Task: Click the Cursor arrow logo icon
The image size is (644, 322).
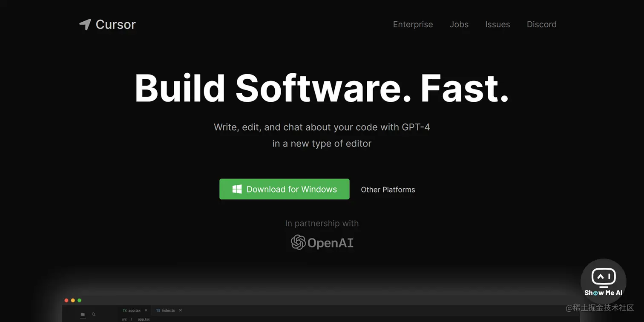Action: [x=85, y=24]
